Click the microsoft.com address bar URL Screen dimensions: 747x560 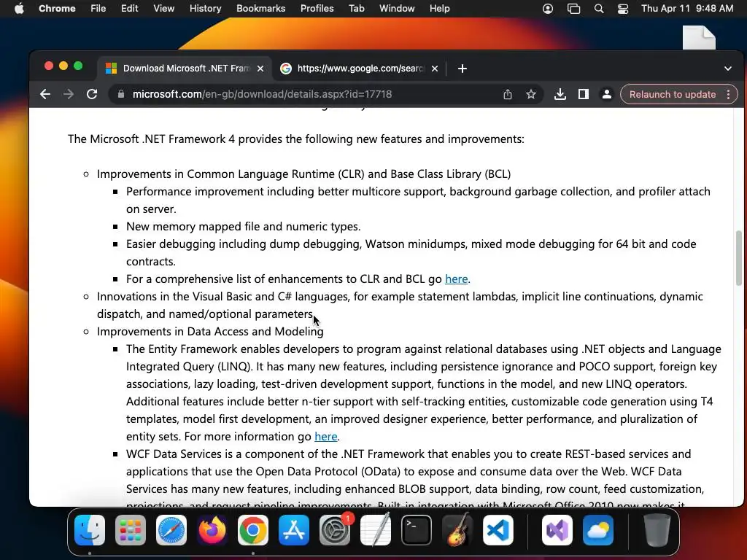coord(262,94)
